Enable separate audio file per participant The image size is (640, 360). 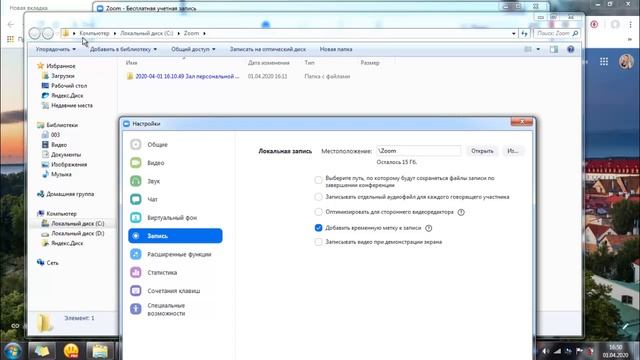pyautogui.click(x=318, y=197)
